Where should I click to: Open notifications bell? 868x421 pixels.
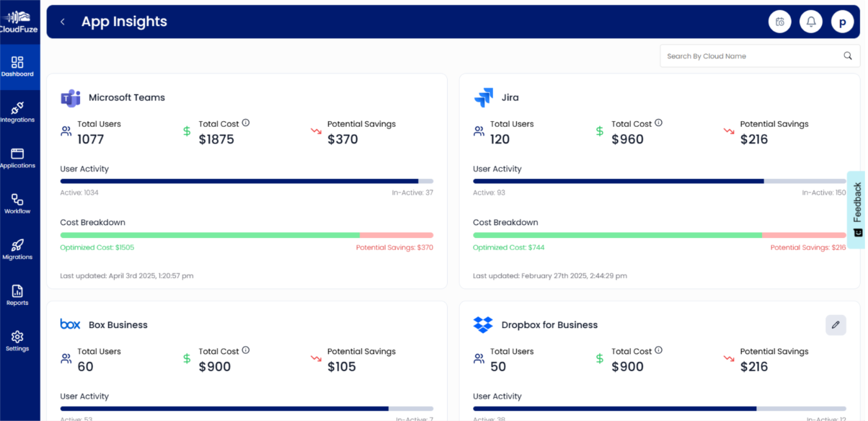811,22
